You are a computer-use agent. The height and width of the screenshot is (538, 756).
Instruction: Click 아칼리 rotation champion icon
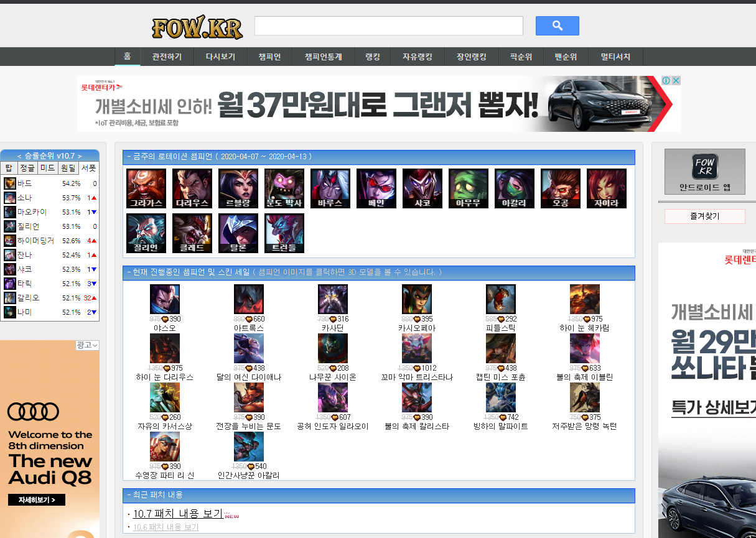[515, 188]
